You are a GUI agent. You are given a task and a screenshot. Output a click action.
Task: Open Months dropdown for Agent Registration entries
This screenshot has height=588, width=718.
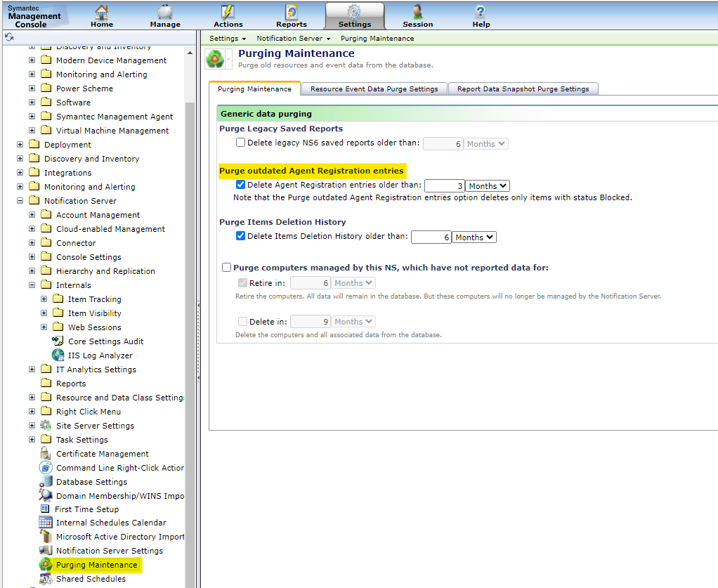pos(488,186)
